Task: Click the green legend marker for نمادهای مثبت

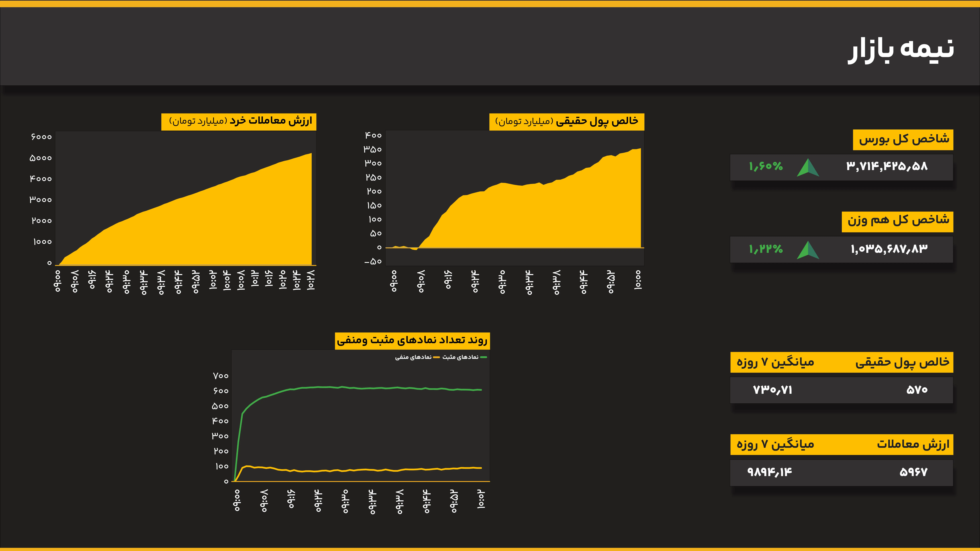Action: (484, 357)
